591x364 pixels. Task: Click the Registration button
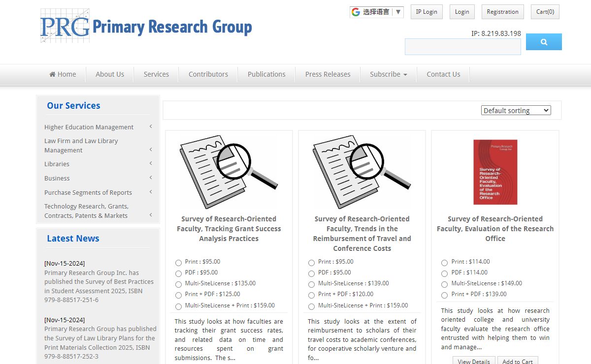pyautogui.click(x=502, y=12)
